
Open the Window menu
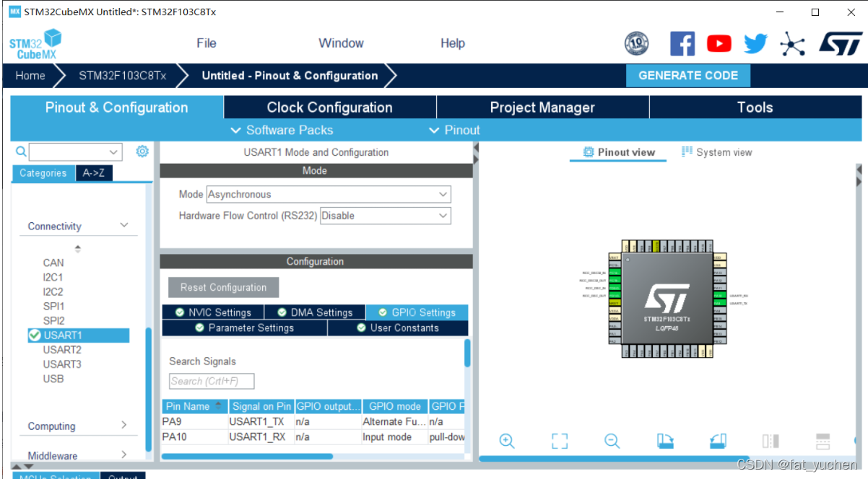pos(341,43)
